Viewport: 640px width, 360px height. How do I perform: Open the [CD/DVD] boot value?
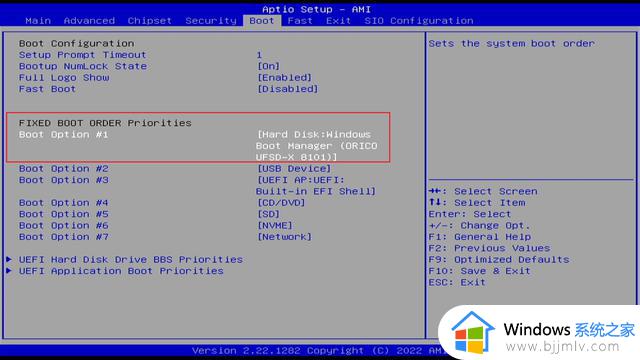pyautogui.click(x=281, y=203)
